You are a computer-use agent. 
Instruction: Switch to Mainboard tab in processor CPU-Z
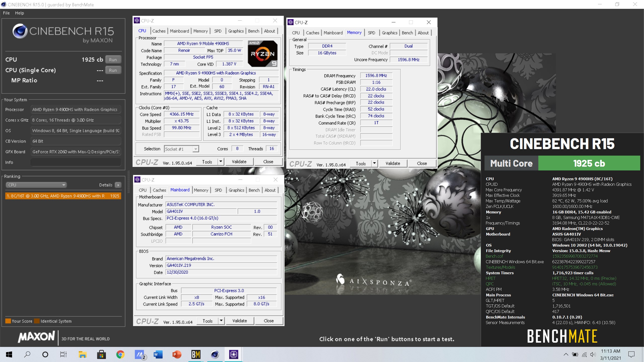(179, 31)
